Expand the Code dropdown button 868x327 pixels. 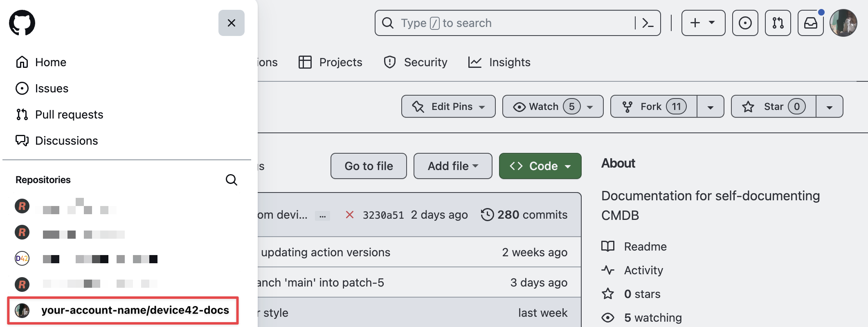pos(540,166)
